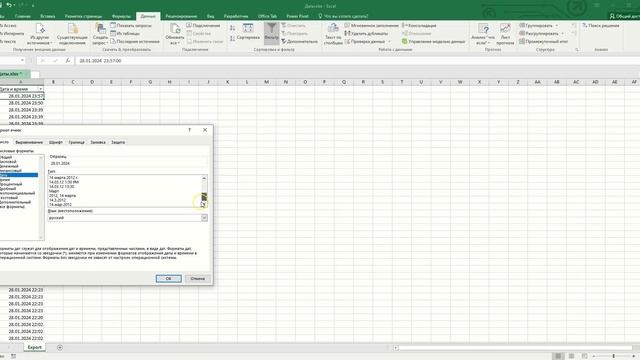Sort ascending A to Z icon
This screenshot has width=640, height=360.
pos(232,28)
